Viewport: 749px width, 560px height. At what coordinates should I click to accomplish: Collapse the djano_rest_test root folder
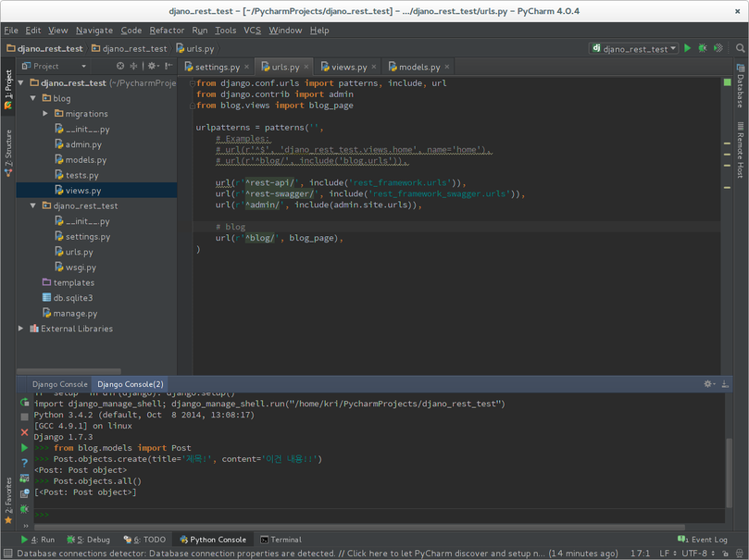point(21,83)
